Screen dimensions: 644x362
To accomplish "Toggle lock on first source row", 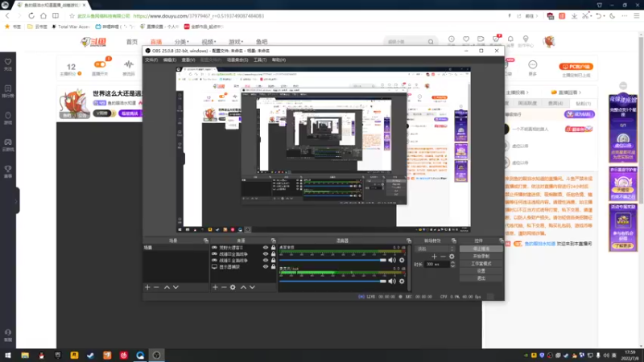I will 273,248.
